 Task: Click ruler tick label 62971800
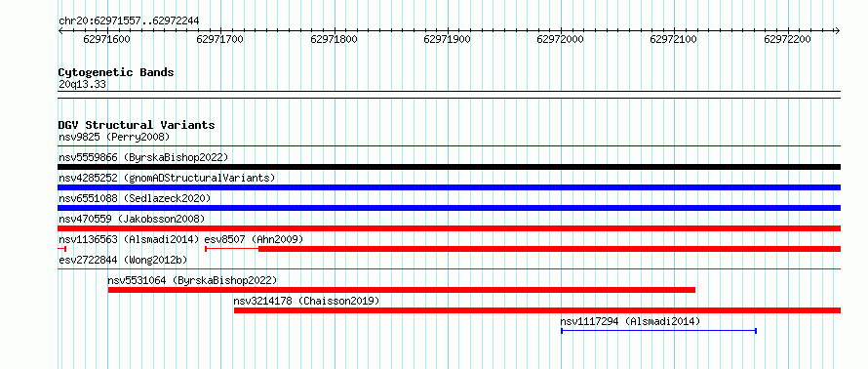(334, 39)
